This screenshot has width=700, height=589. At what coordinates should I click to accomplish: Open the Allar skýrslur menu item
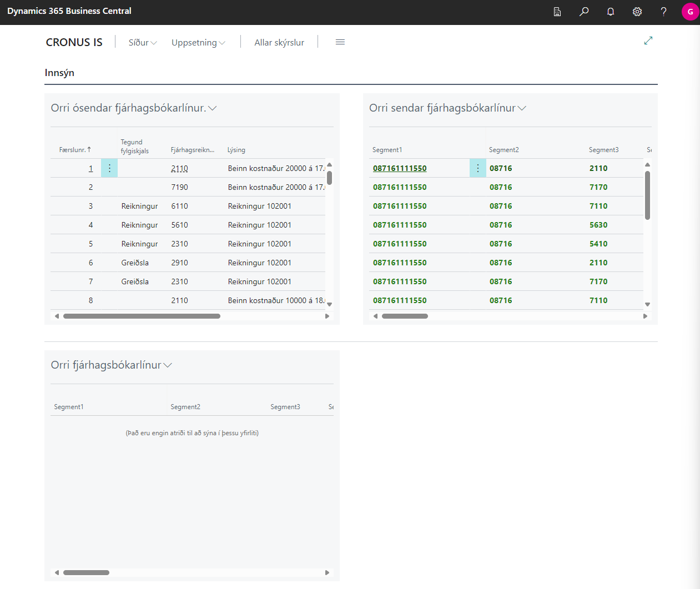coord(279,43)
